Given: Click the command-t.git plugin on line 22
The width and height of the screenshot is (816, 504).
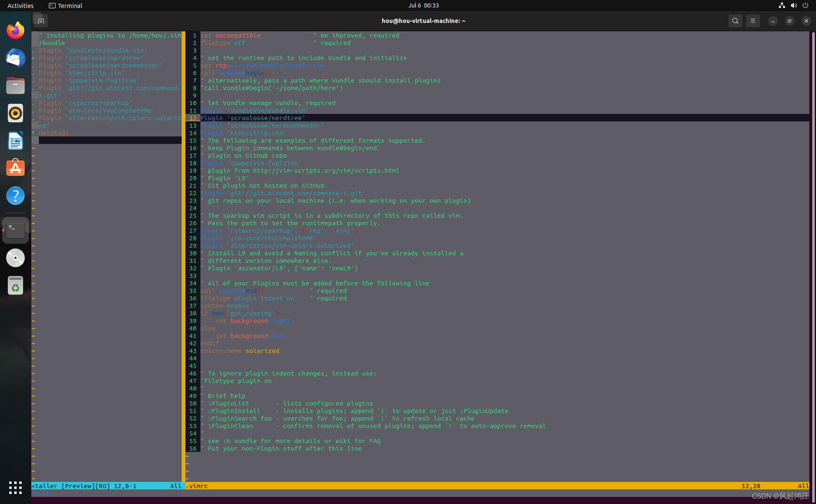Looking at the screenshot, I should 283,193.
